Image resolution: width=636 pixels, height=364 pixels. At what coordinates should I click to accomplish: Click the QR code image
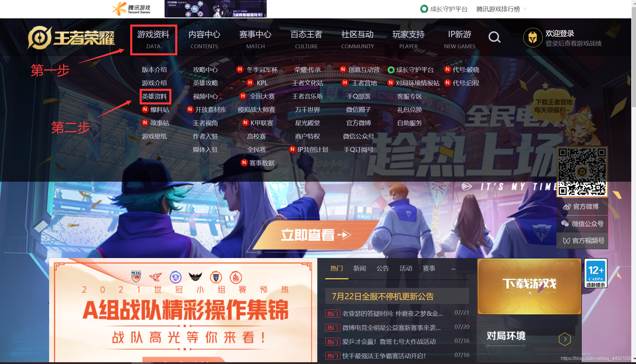(582, 172)
